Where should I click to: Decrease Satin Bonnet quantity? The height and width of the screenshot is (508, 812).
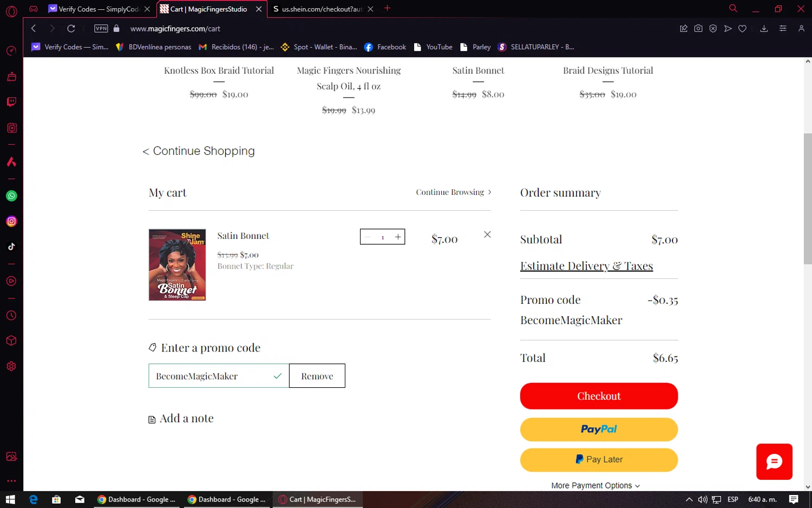[x=368, y=237]
